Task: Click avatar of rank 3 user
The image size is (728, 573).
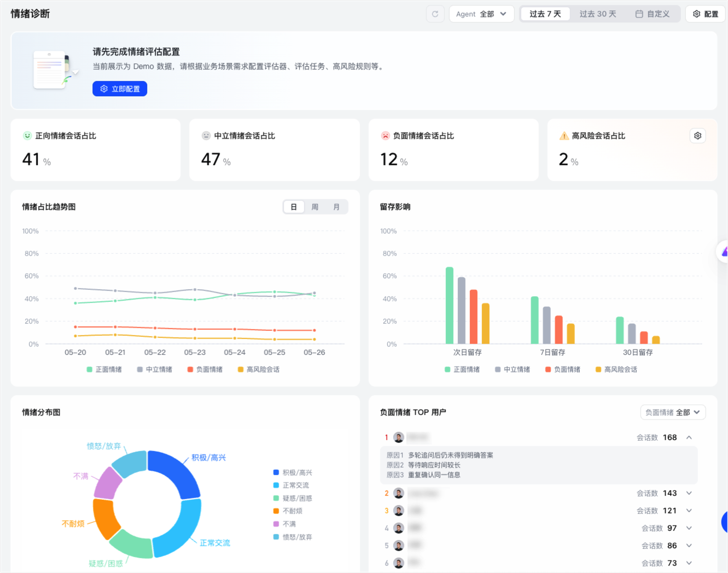Action: click(x=399, y=511)
